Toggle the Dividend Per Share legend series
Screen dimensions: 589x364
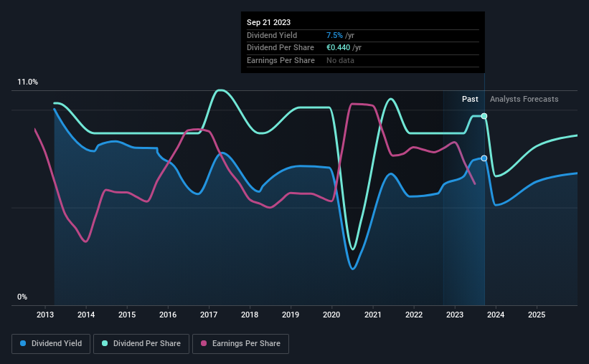click(x=141, y=344)
